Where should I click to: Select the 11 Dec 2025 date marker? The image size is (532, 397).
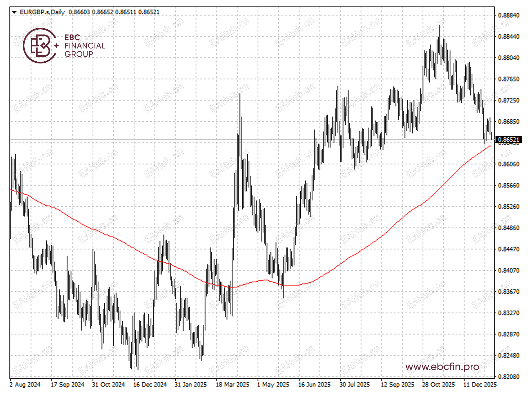tap(480, 385)
